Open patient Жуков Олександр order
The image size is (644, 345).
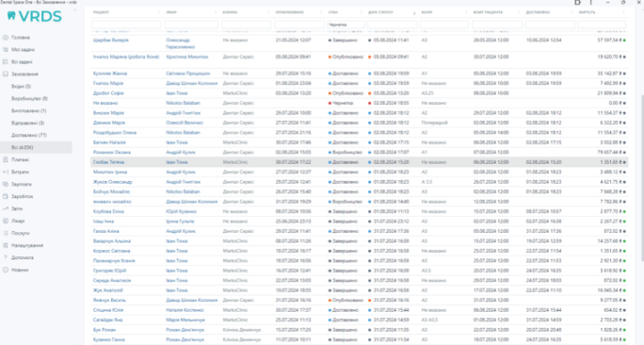113,182
